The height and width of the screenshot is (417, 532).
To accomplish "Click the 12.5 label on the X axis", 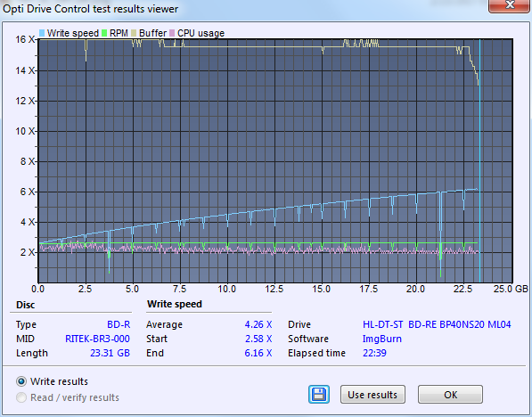I will click(274, 289).
